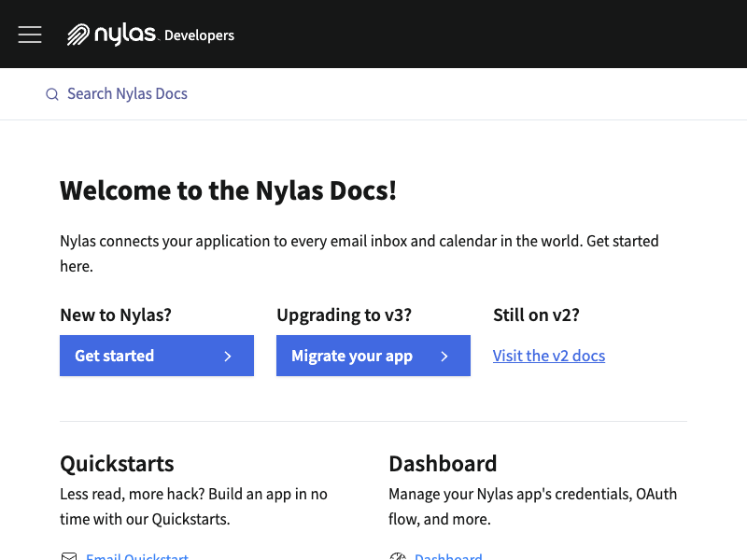Click the Dashboard section heading
Viewport: 747px width, 560px height.
[x=443, y=464]
